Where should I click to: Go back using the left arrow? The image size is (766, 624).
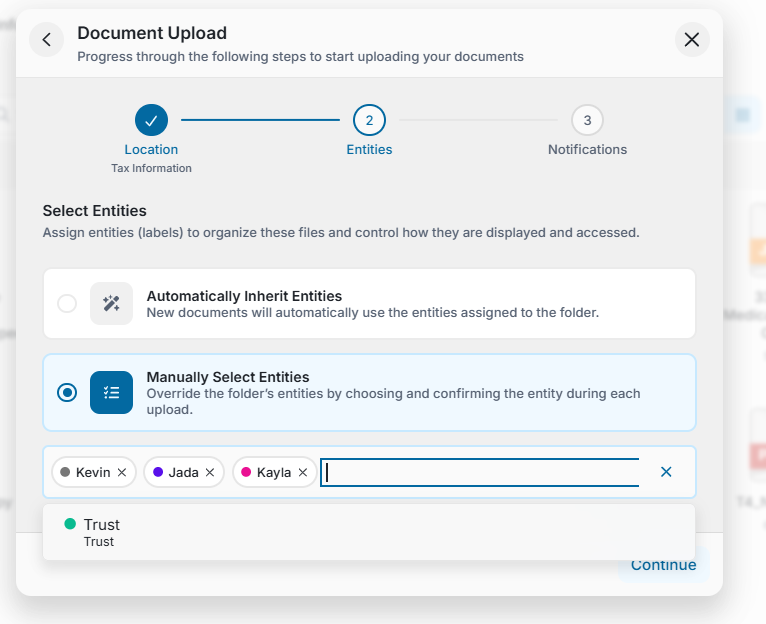pos(46,40)
